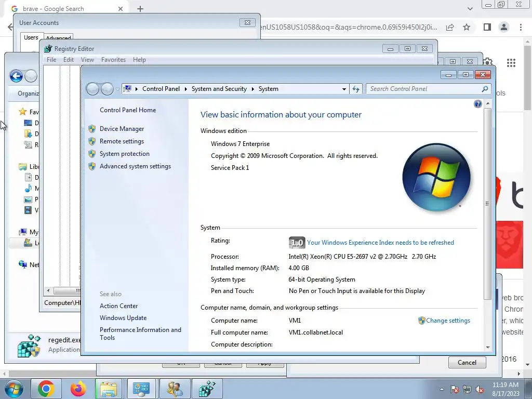Click Videos library icon in Explorer
532x399 pixels.
point(29,210)
